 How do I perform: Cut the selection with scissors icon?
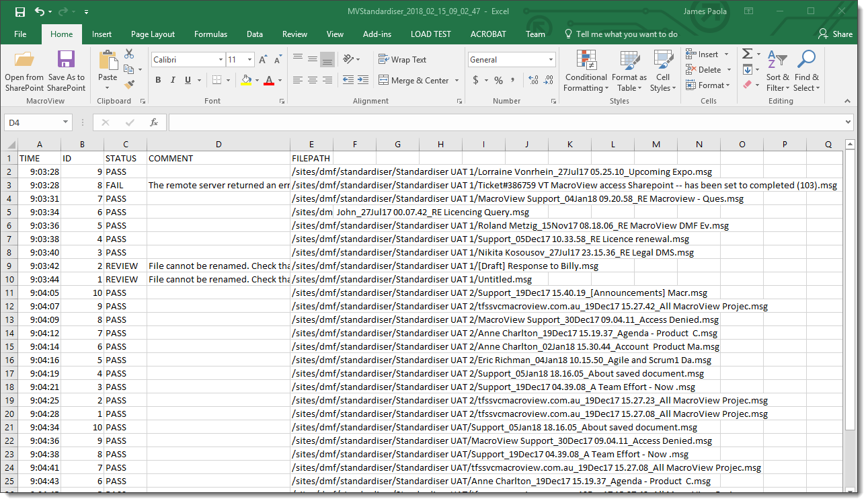click(129, 54)
